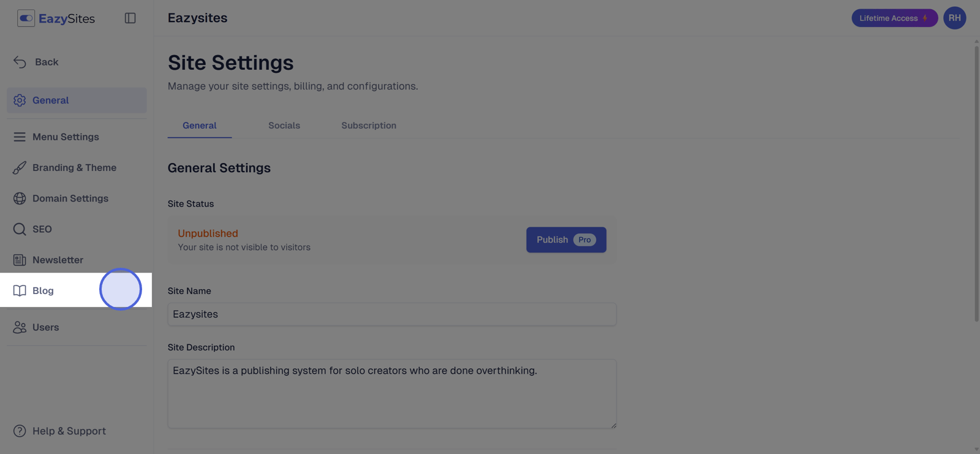This screenshot has height=454, width=980.
Task: Open Users people icon
Action: tap(20, 327)
